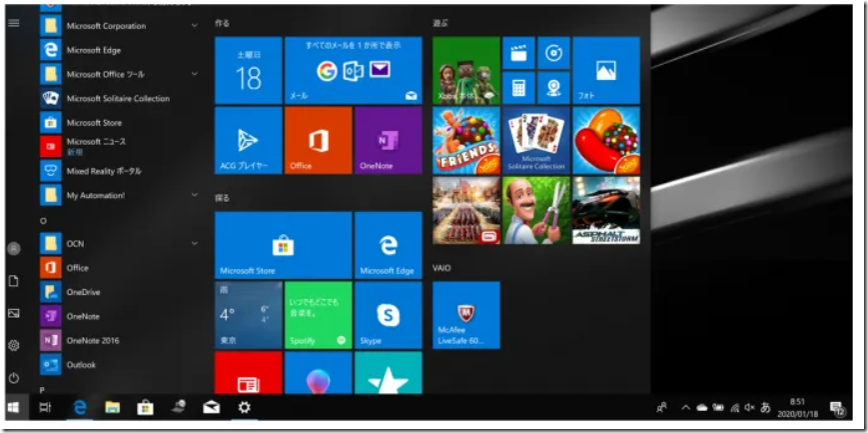Launch the Gardenscapes gardener tile
The image size is (868, 433).
point(535,210)
